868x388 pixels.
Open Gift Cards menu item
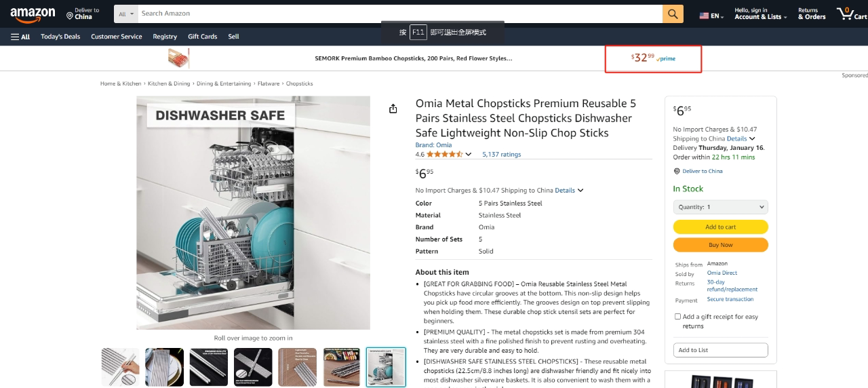tap(203, 37)
